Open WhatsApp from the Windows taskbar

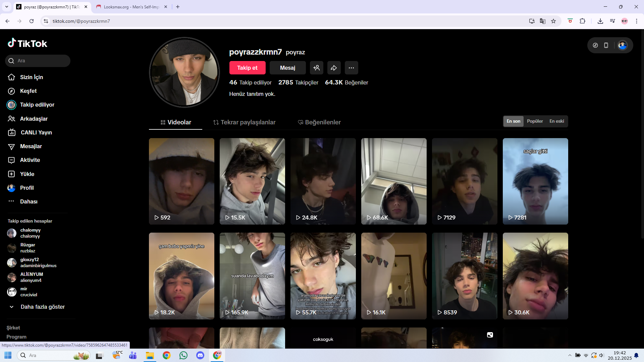coord(183,355)
